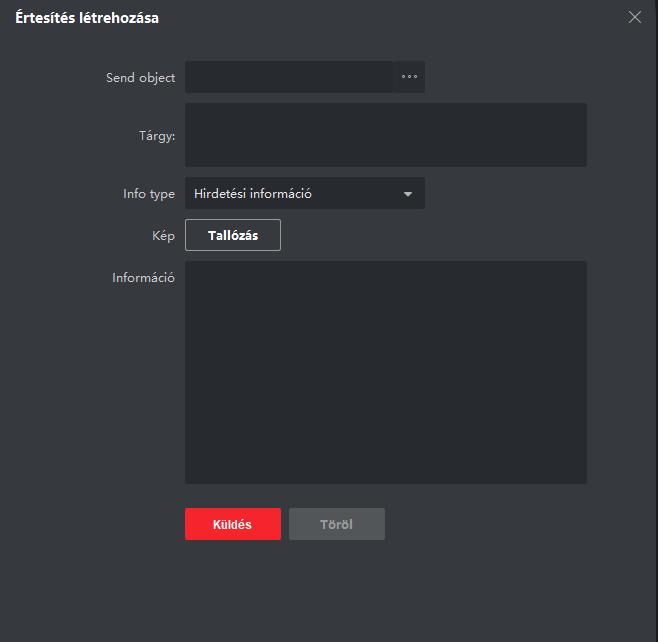The height and width of the screenshot is (642, 658).
Task: Click the Send object label
Action: (x=140, y=78)
